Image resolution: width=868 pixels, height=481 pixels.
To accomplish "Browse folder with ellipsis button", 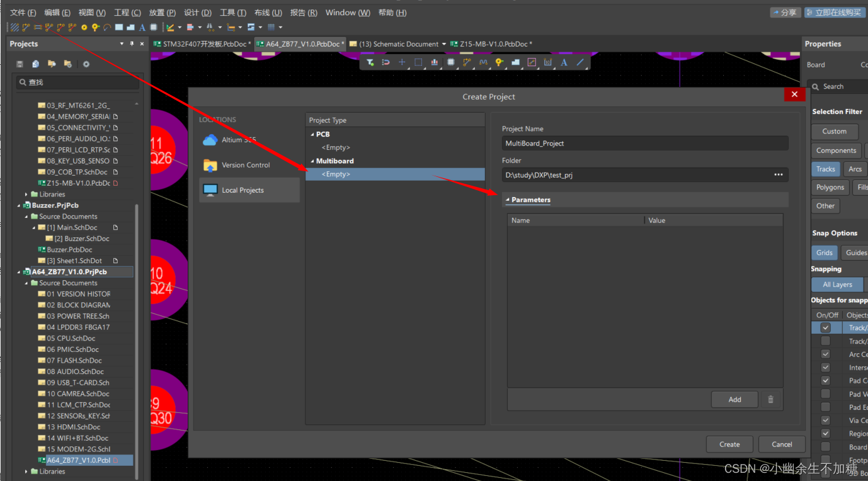I will tap(779, 174).
